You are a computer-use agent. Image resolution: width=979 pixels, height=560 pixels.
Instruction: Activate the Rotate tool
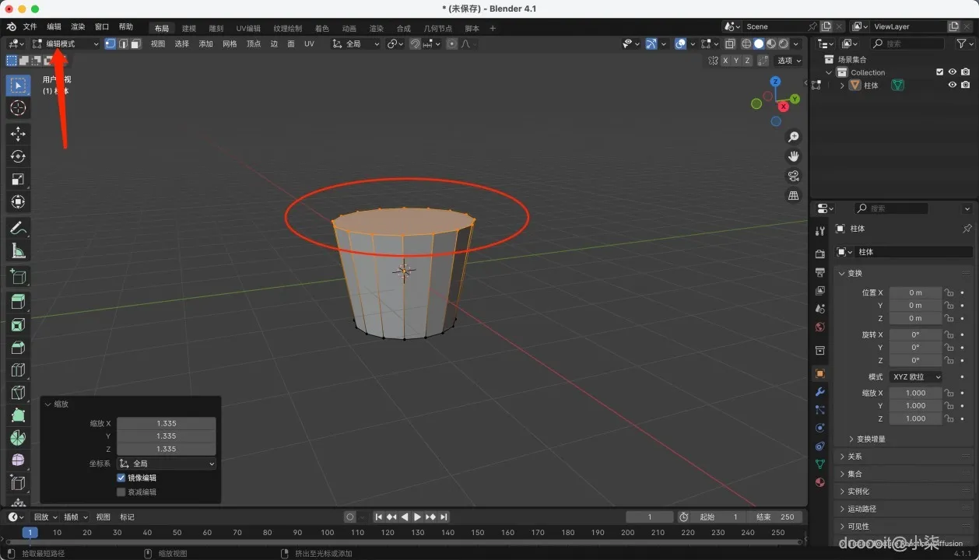point(18,156)
